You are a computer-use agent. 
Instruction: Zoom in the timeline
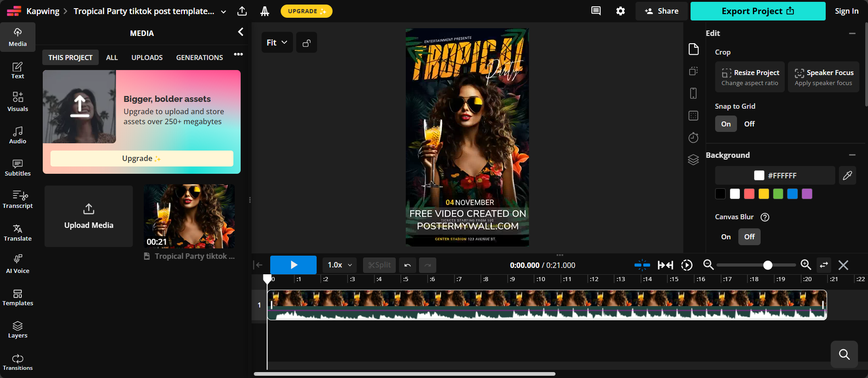806,265
